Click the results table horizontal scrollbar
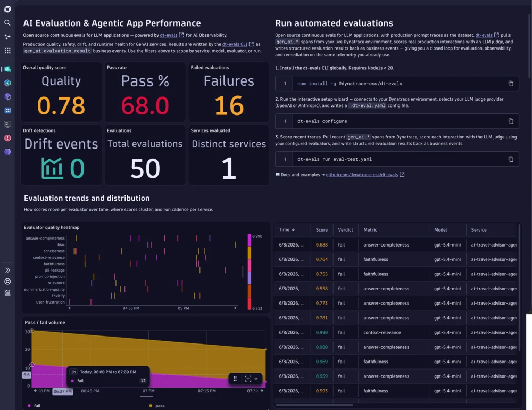The height and width of the screenshot is (410, 532). (314, 405)
